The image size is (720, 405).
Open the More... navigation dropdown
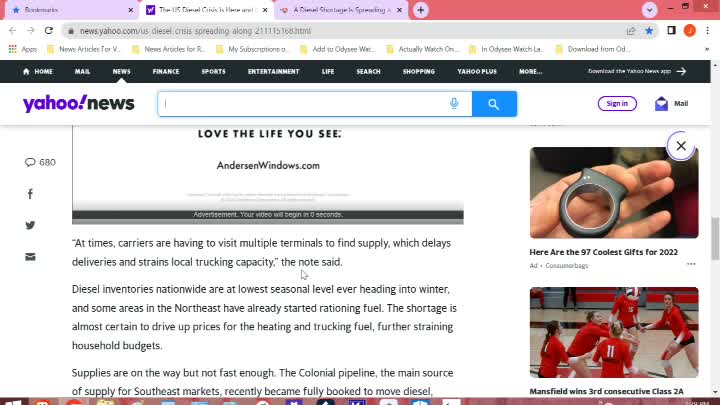(x=530, y=72)
